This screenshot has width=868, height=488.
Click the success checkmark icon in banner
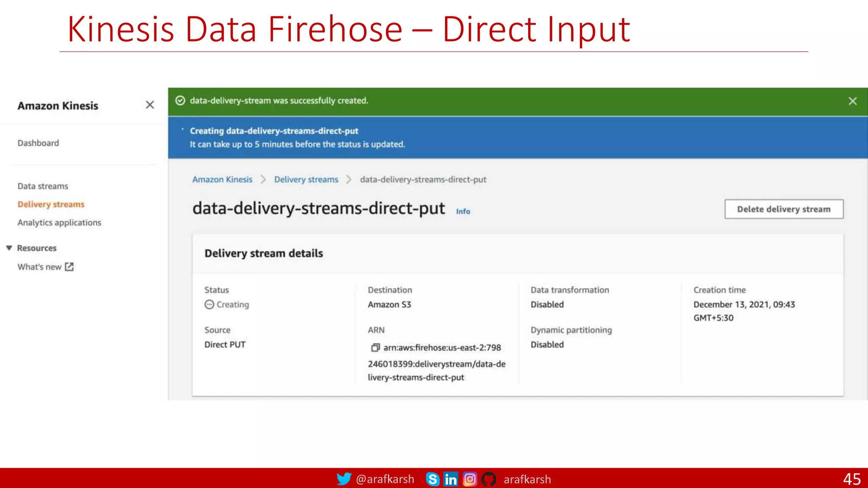180,100
